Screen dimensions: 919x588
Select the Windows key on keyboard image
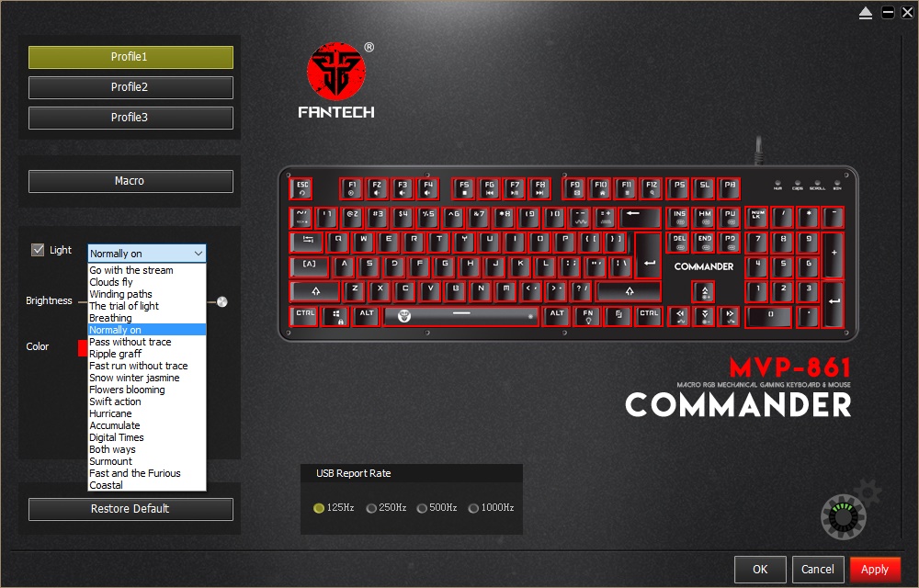pos(335,317)
